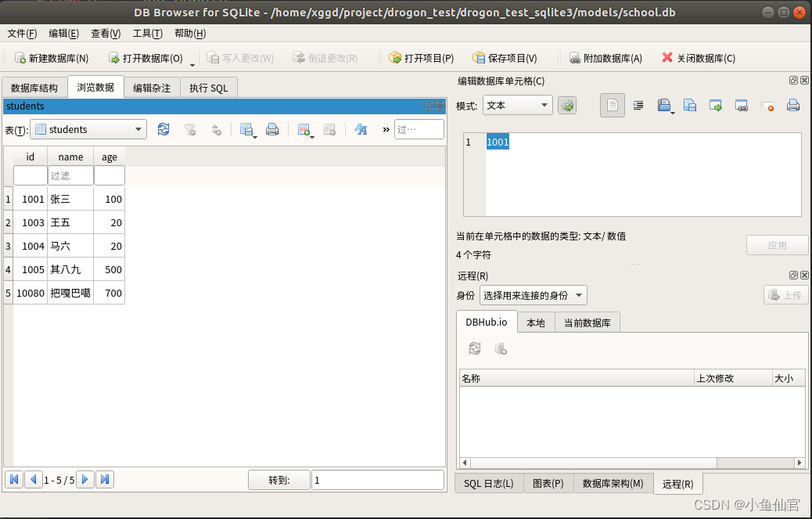Click the print icon in the cell editor toolbar

(x=793, y=106)
